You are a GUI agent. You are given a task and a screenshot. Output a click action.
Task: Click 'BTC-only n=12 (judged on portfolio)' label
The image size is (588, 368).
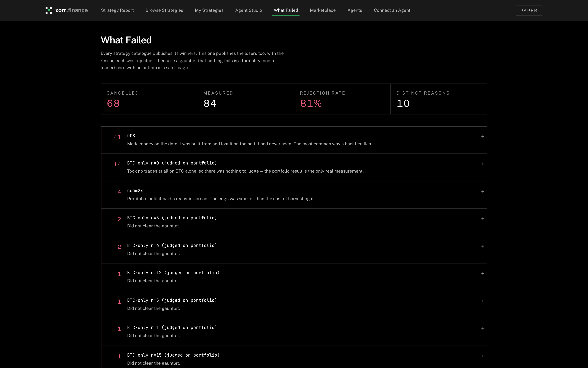[x=173, y=273]
